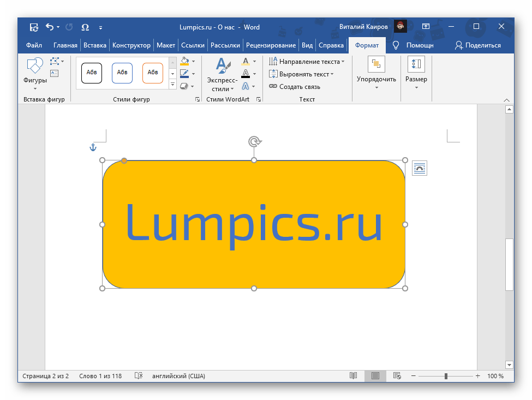Click the Помощн lightbulb search box
Screen dimensions: 532x400
[413, 45]
